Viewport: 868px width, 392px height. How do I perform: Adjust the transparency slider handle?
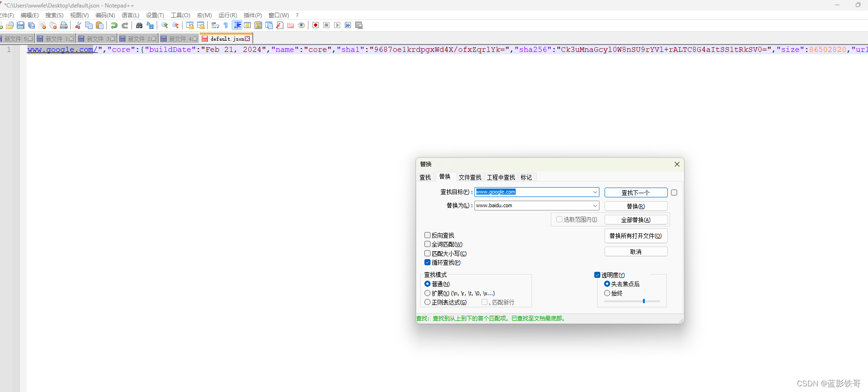pyautogui.click(x=644, y=301)
